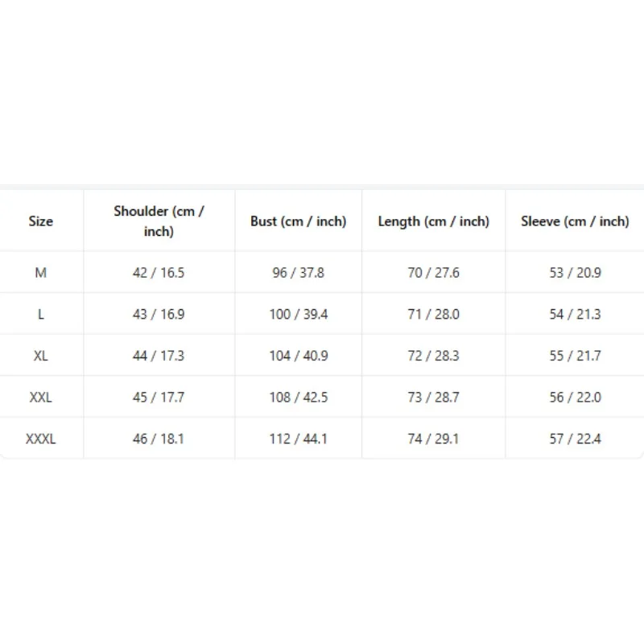
Task: Select the 53 / 20.9 sleeve cell
Action: 575,273
